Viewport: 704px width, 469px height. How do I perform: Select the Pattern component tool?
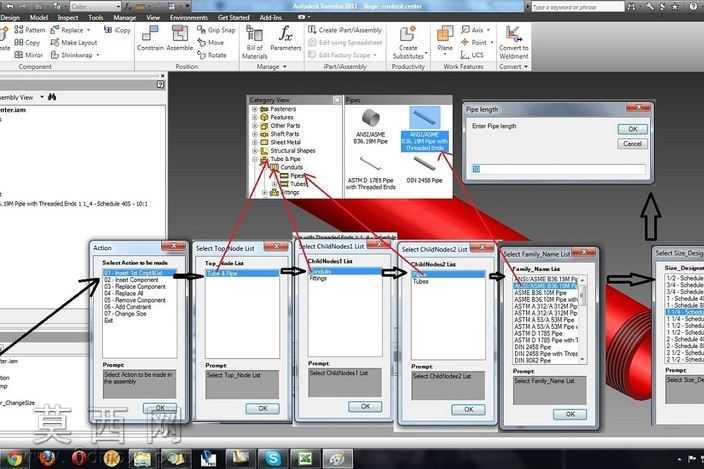click(x=30, y=30)
